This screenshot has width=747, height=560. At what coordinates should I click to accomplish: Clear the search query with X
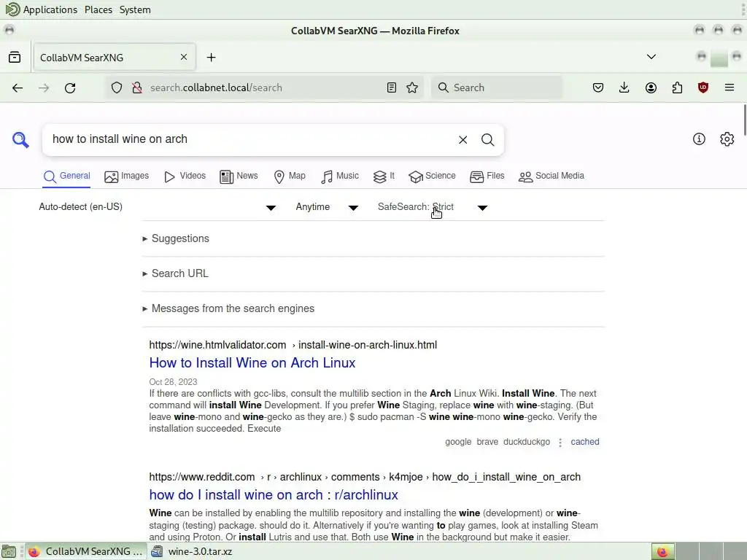tap(463, 139)
